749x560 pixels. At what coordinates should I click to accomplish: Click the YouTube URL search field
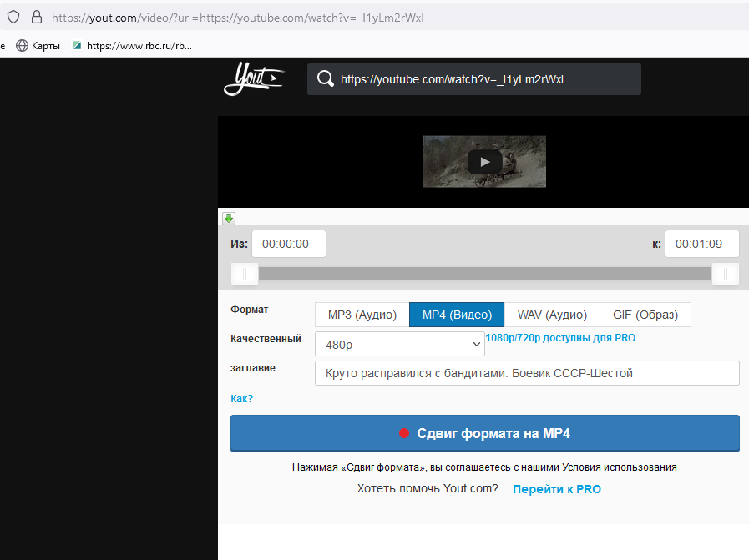click(x=473, y=79)
